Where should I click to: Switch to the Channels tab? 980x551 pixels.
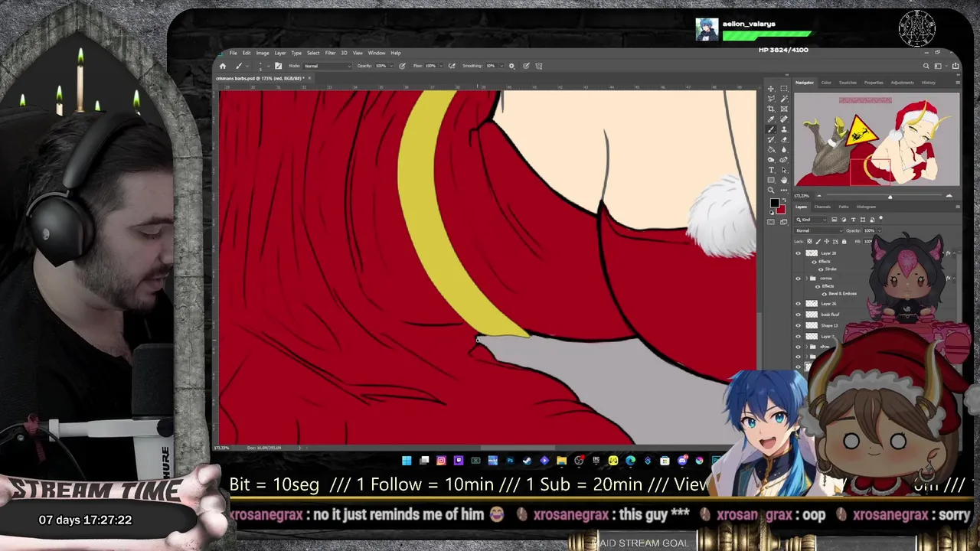coord(822,207)
